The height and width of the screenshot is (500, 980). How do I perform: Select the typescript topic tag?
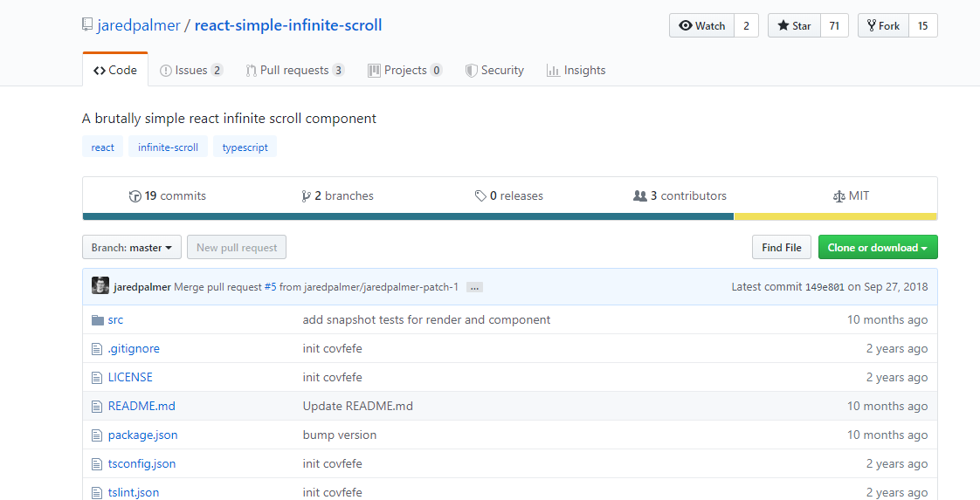[245, 147]
